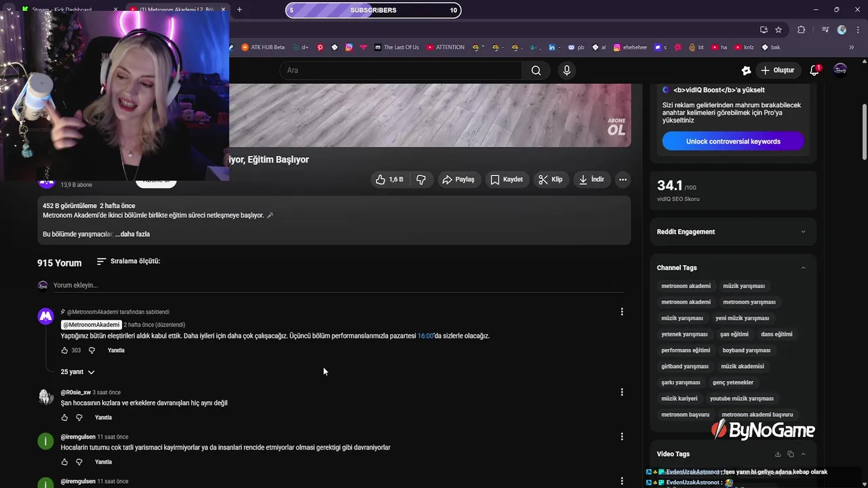Create a clip with Klip
Image resolution: width=868 pixels, height=488 pixels.
point(551,180)
